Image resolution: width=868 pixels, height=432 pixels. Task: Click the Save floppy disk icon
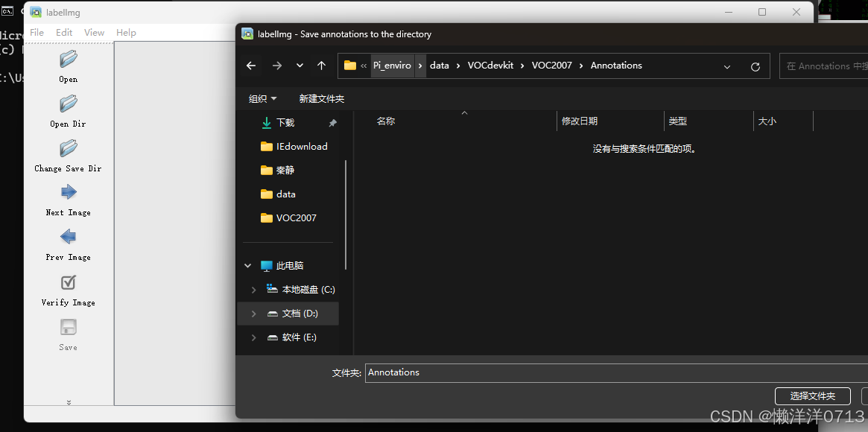tap(68, 328)
